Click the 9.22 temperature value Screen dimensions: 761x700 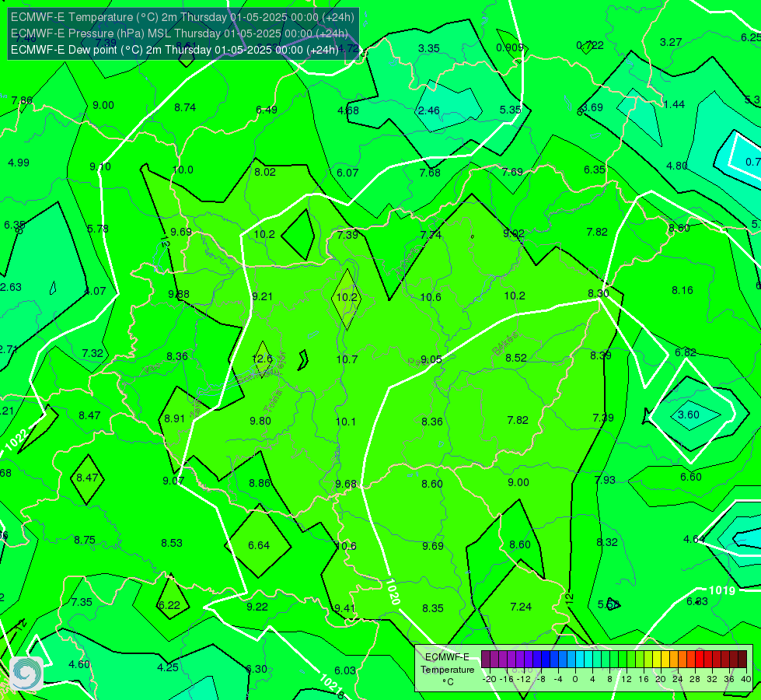pos(257,607)
